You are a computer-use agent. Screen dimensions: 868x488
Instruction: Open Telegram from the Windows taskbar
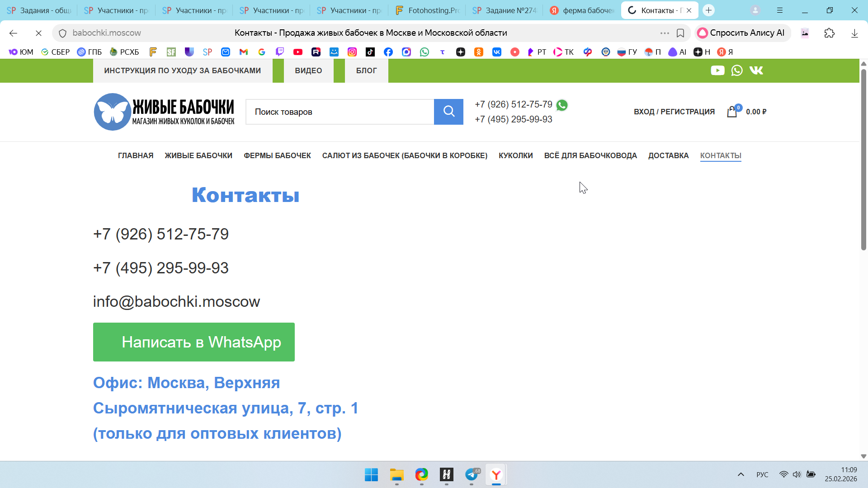pos(472,475)
